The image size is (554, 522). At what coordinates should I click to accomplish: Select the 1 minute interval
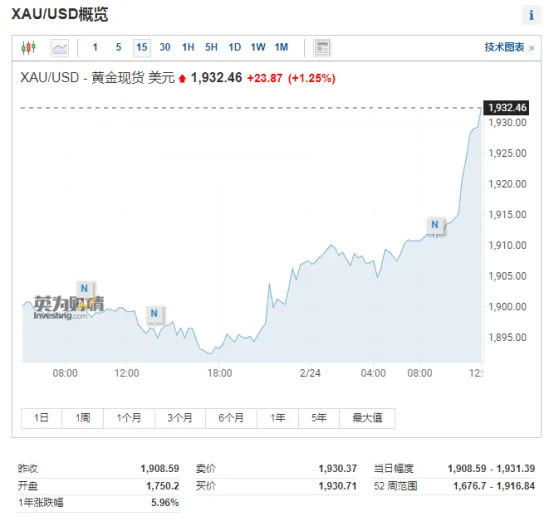coord(95,47)
